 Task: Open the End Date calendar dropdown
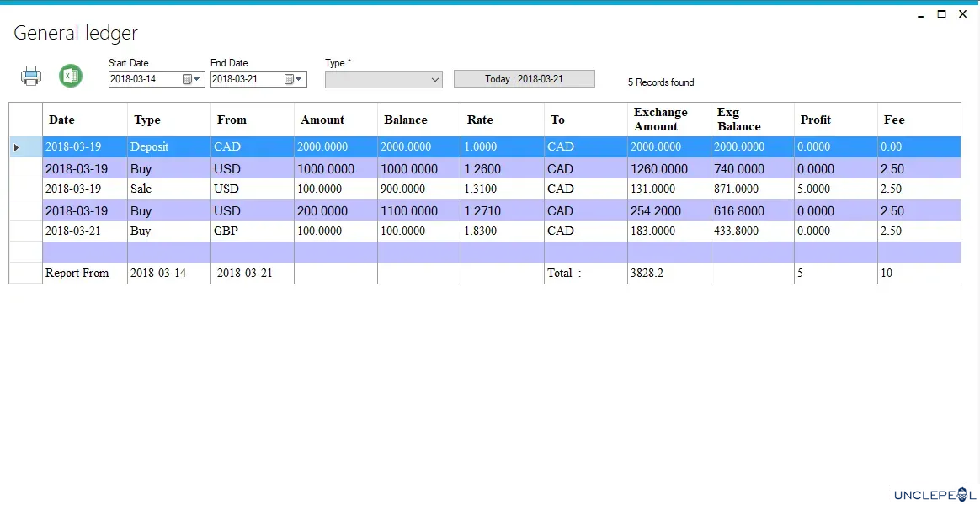294,79
